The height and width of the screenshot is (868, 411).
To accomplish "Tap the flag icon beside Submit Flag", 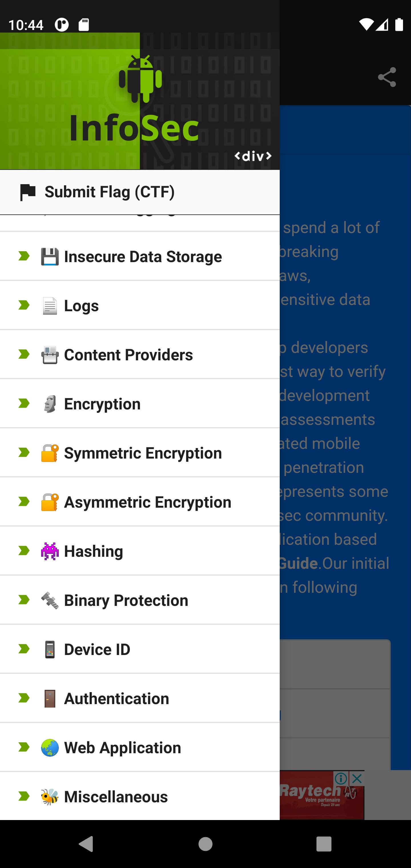I will [28, 192].
